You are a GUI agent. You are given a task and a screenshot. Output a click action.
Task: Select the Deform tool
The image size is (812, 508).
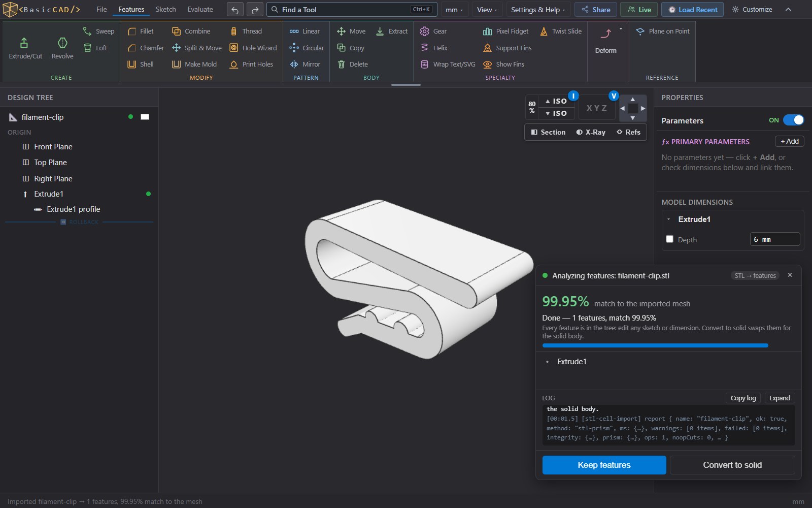click(x=605, y=42)
